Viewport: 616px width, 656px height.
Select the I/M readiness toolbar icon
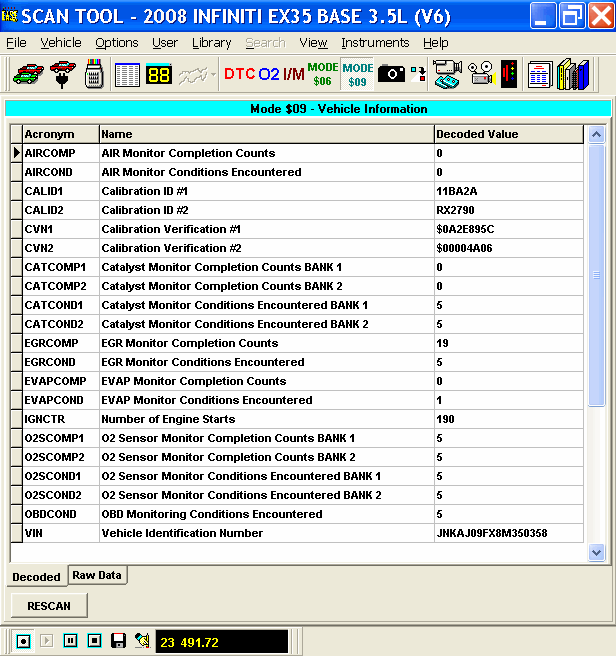click(x=294, y=74)
